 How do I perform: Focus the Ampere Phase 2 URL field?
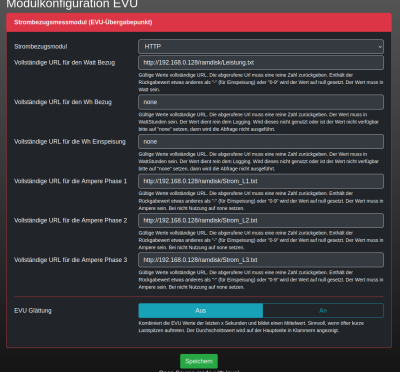261,221
